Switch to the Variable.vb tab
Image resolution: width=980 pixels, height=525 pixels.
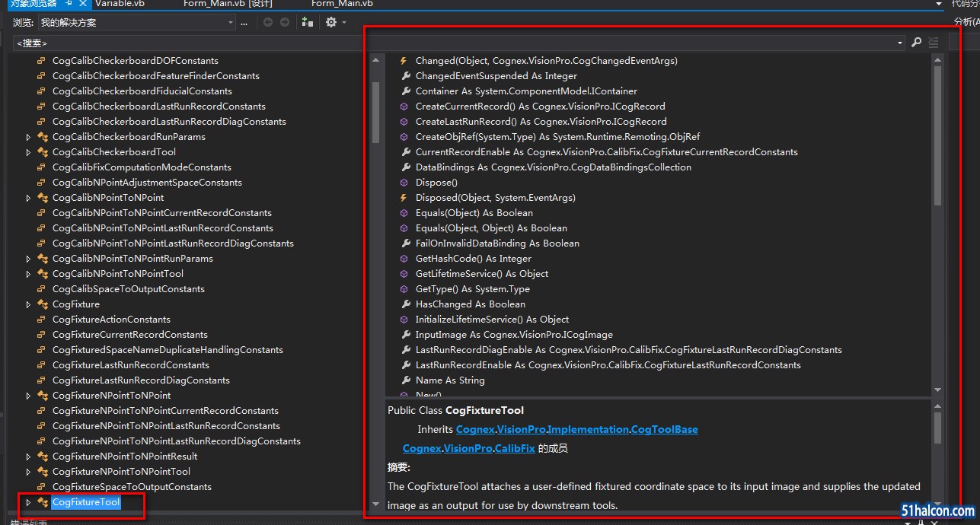(x=120, y=4)
